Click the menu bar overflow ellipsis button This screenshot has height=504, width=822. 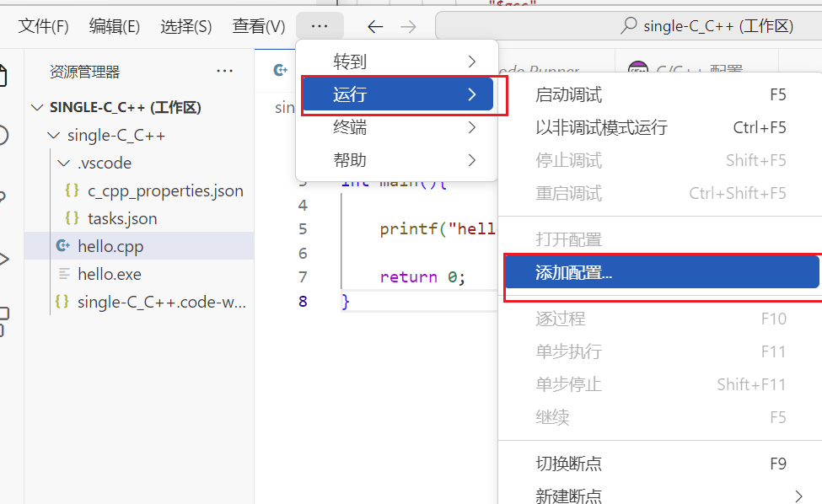tap(320, 26)
